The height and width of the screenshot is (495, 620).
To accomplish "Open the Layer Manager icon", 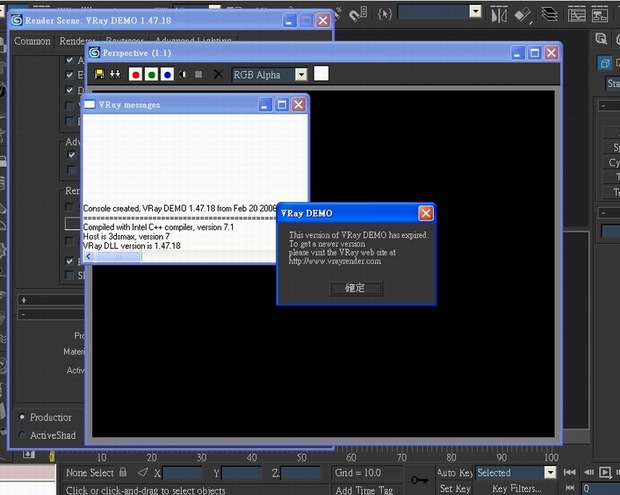I will coord(549,15).
